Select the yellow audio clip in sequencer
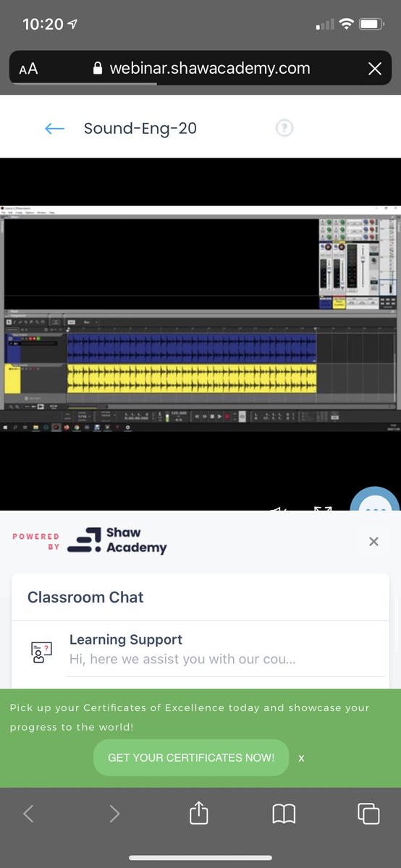 coord(192,379)
